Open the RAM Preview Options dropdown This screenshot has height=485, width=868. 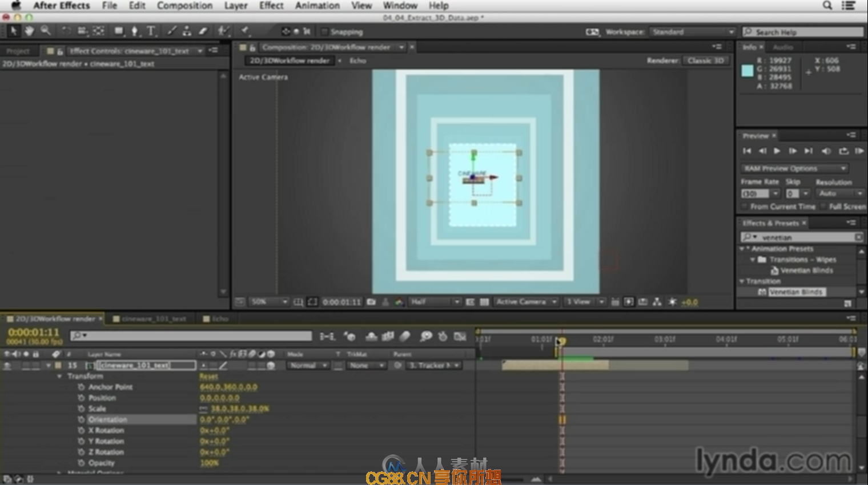pos(794,168)
